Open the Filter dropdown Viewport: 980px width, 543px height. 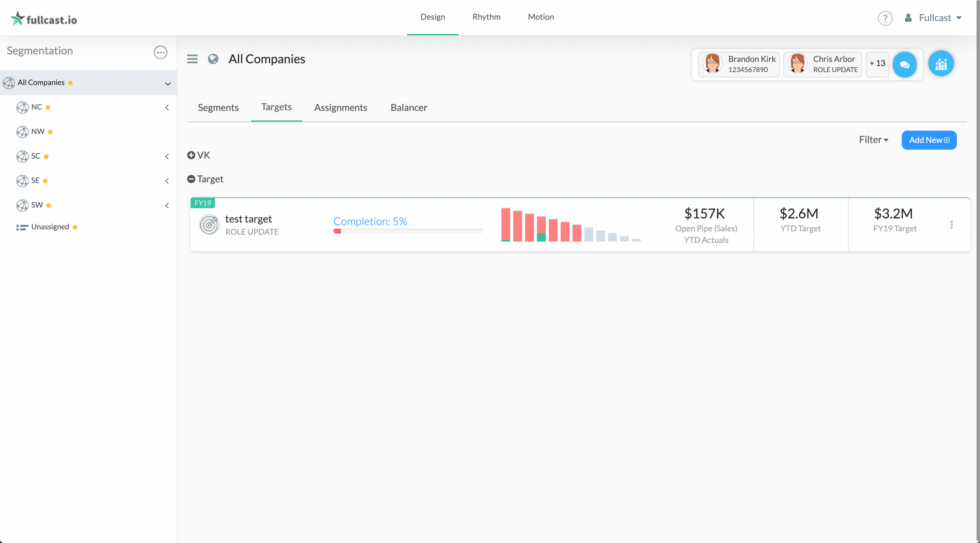873,140
